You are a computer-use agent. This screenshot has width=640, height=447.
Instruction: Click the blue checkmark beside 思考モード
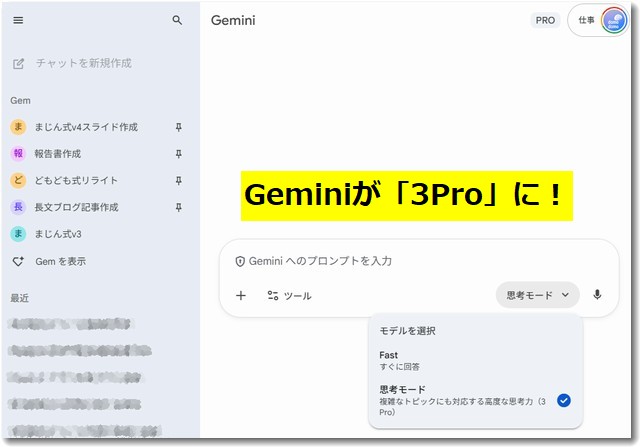[564, 400]
